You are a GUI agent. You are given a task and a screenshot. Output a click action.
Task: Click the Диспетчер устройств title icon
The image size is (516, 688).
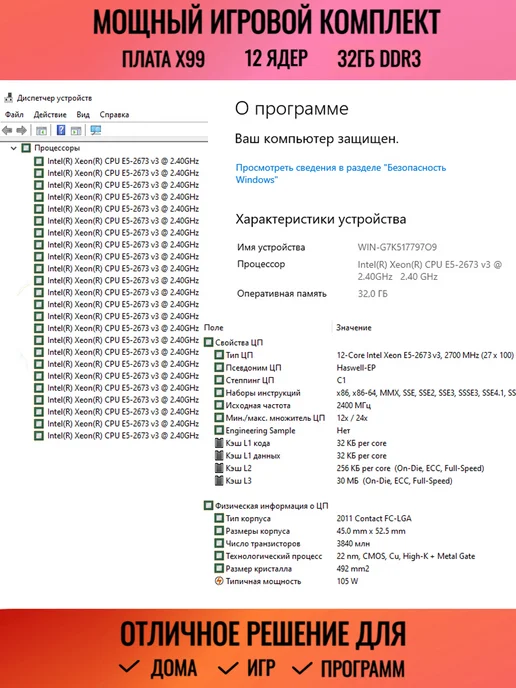click(x=8, y=98)
